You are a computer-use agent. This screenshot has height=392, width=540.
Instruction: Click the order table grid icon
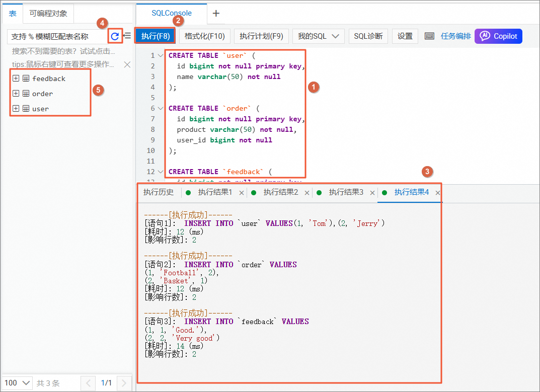[x=26, y=94]
